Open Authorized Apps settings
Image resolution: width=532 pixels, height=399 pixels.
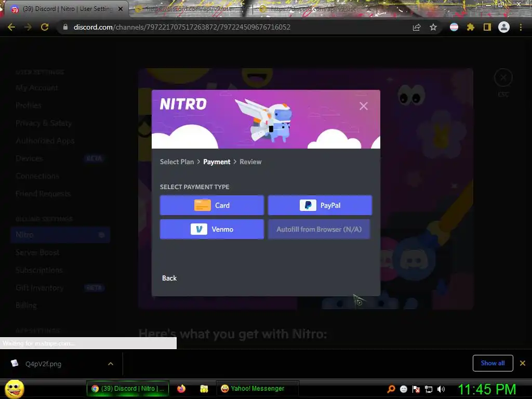(x=45, y=141)
